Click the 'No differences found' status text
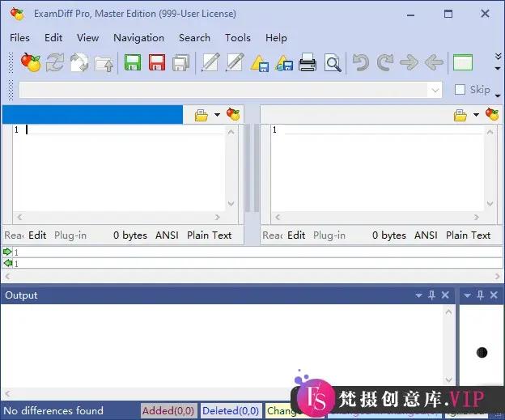The image size is (505, 420). click(53, 410)
